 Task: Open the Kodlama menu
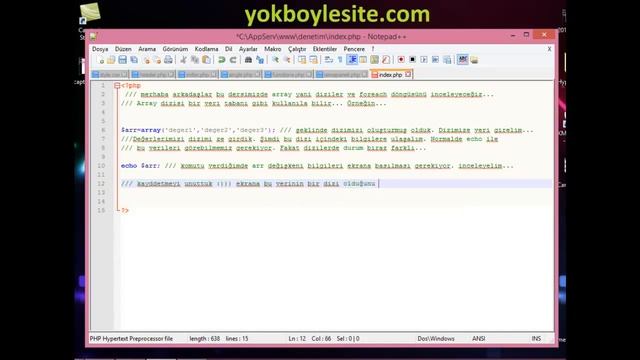click(x=206, y=49)
